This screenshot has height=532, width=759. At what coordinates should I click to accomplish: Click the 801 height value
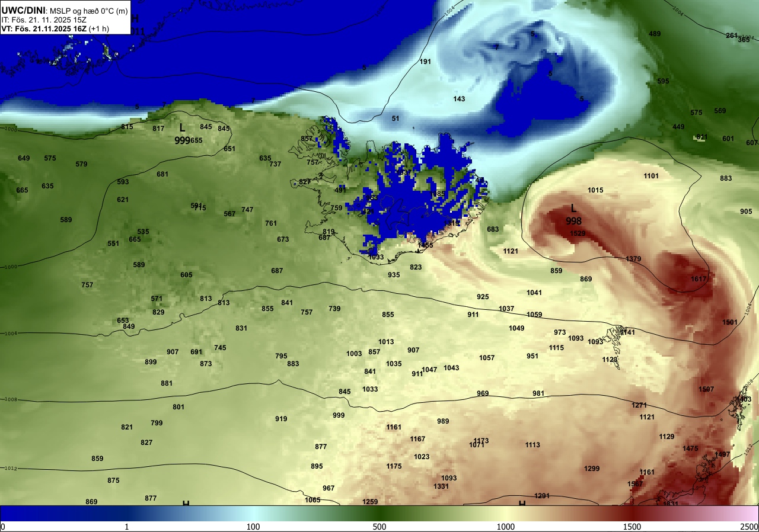178,407
